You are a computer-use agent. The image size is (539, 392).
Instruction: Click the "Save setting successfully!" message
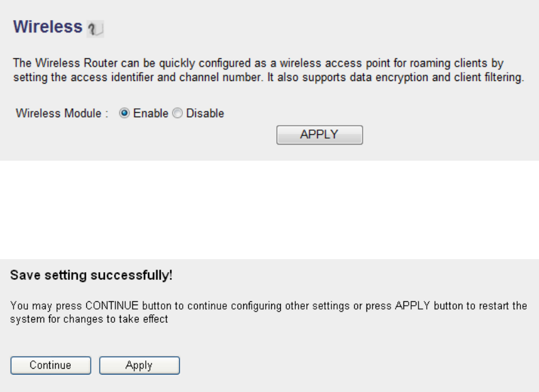coord(91,275)
